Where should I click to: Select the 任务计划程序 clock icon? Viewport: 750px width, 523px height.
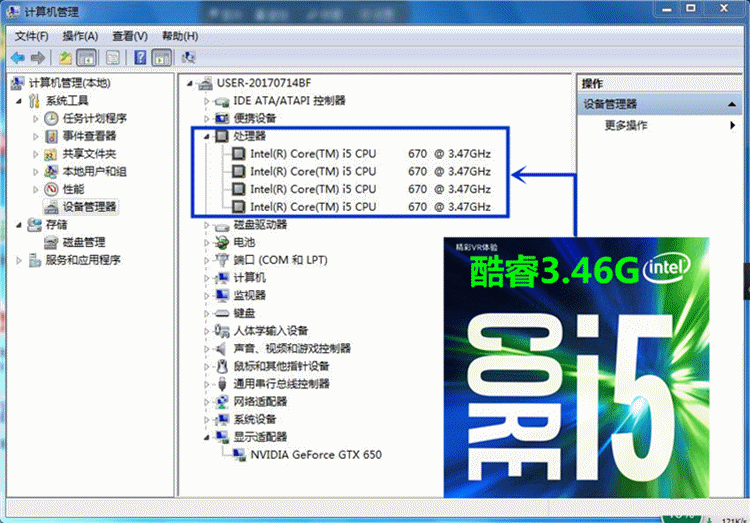51,118
